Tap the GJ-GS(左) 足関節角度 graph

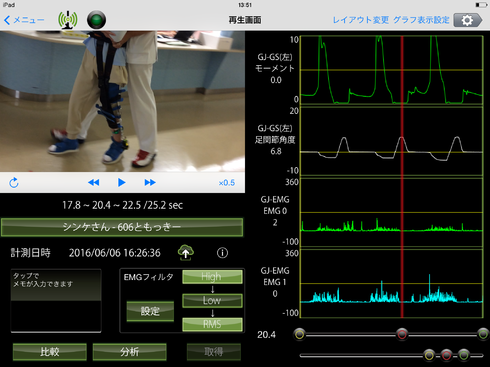click(x=392, y=141)
